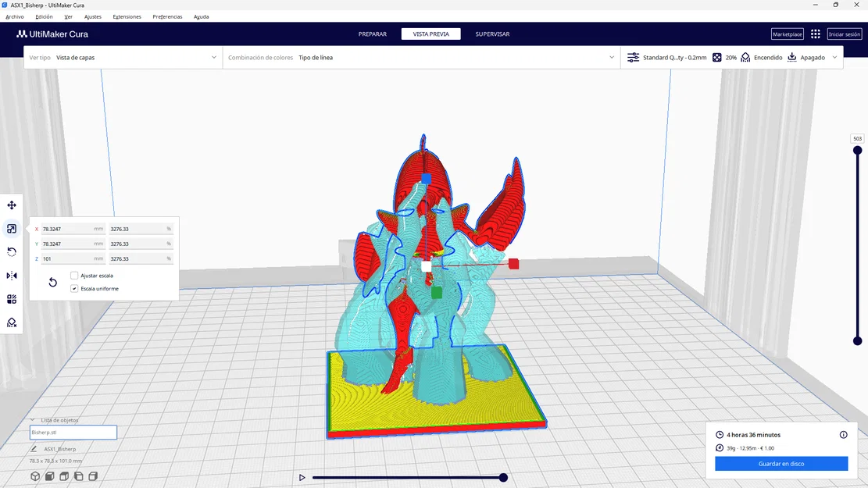The height and width of the screenshot is (488, 868).
Task: Click the Bisherp.stl name field
Action: pos(73,432)
